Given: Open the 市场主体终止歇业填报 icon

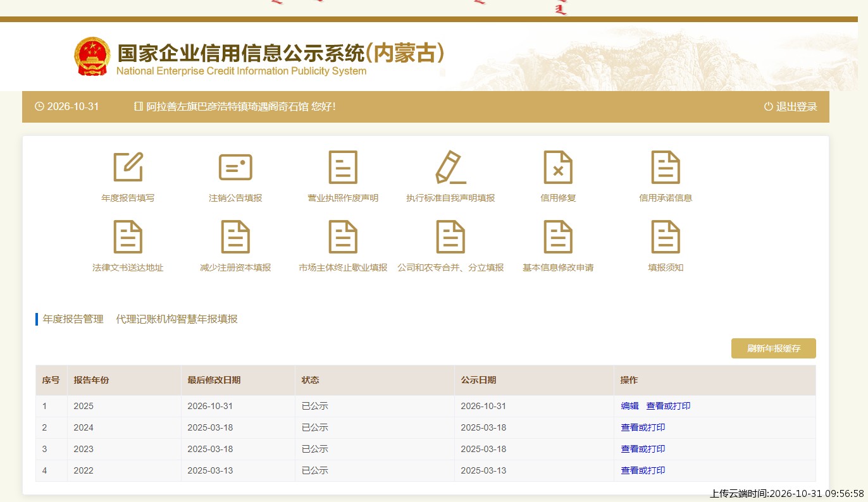Looking at the screenshot, I should 343,236.
